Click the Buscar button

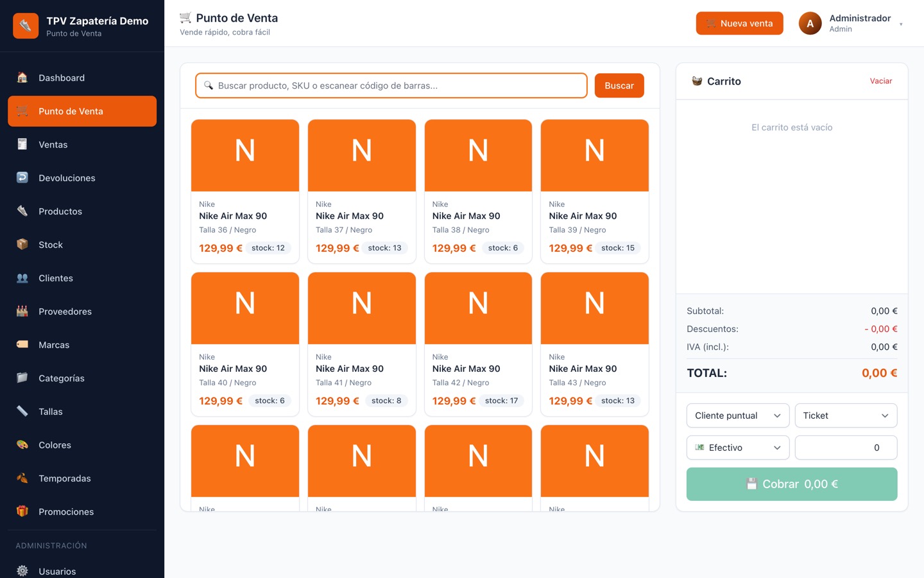tap(619, 85)
